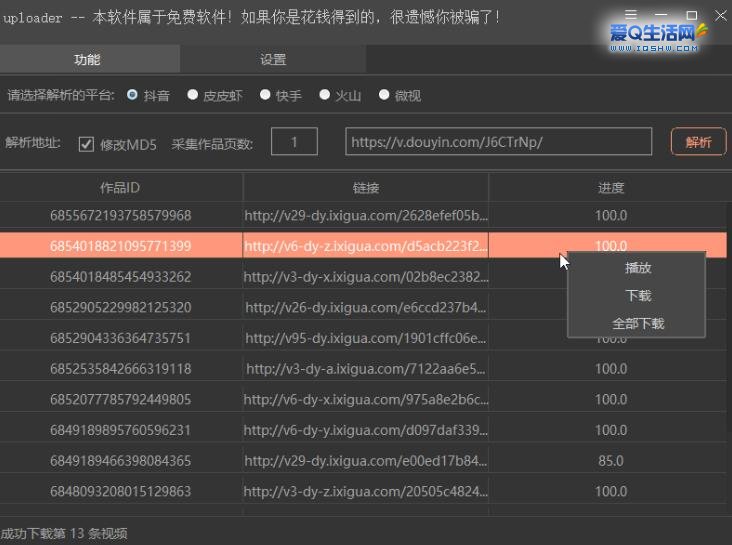Select the 抖音 platform radio button
Image resolution: width=732 pixels, height=545 pixels.
(x=132, y=95)
